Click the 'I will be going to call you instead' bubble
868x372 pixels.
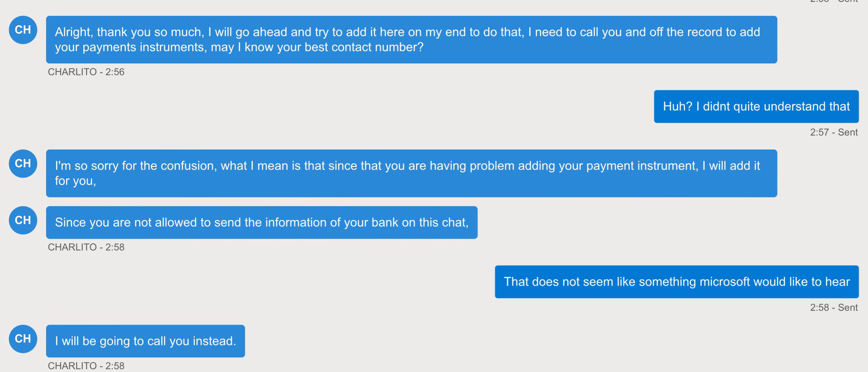[145, 341]
